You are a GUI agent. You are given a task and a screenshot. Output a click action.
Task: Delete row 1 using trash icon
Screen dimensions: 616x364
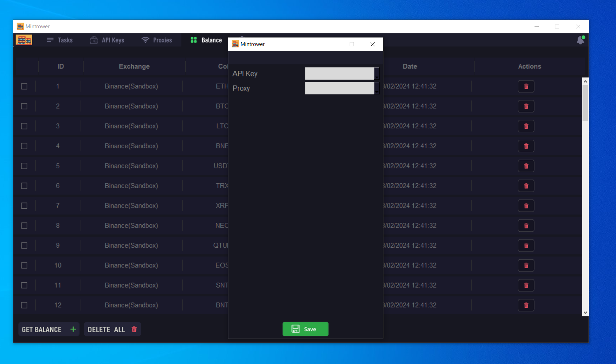(526, 86)
